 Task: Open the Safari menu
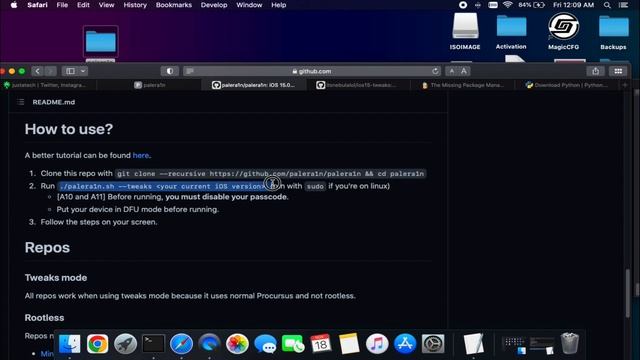(37, 5)
